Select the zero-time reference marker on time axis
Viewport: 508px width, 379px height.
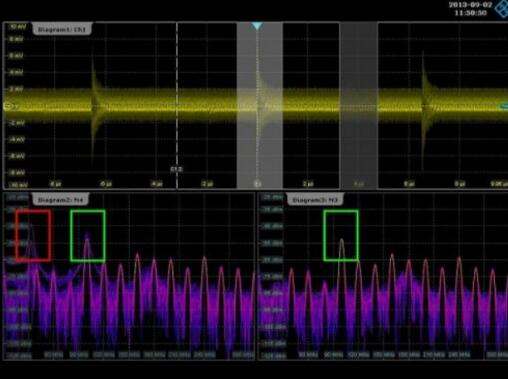pos(257,184)
